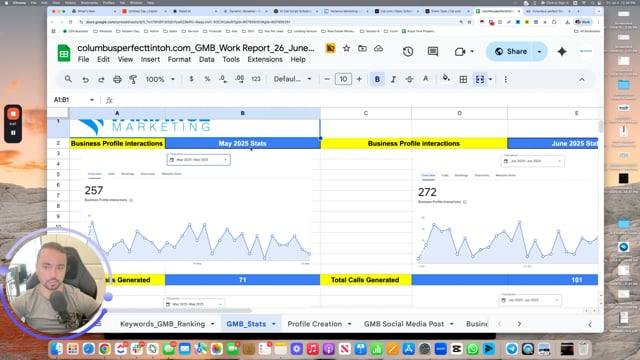Redo the last action
This screenshot has height=360, width=640.
(101, 80)
